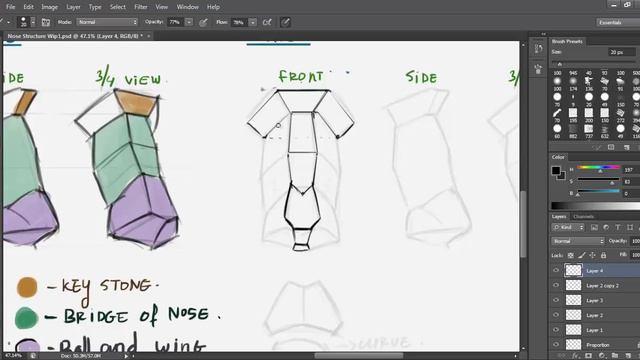Open the Type menu

pyautogui.click(x=95, y=7)
